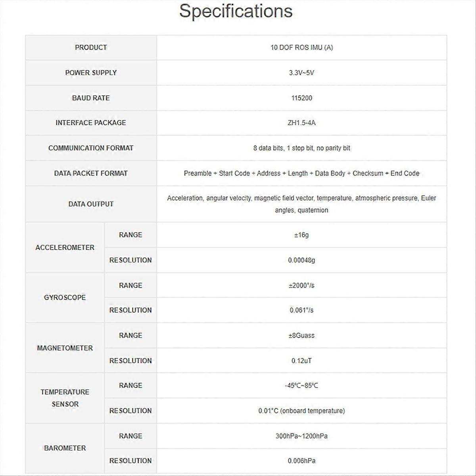Click the POWER SUPPLY row label

pos(91,73)
